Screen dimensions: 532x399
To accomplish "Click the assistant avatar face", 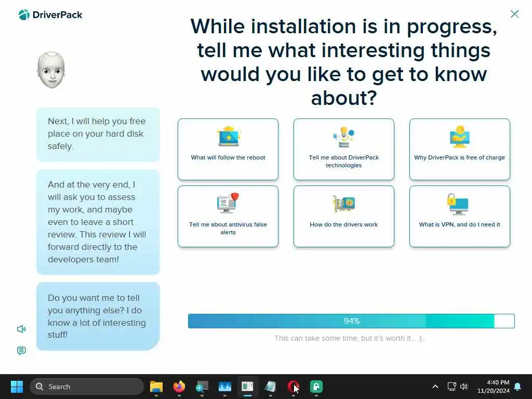I will click(x=51, y=70).
